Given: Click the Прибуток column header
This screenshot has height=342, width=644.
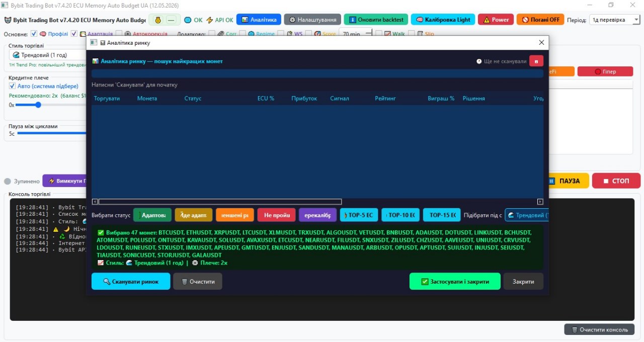Looking at the screenshot, I should coord(304,98).
